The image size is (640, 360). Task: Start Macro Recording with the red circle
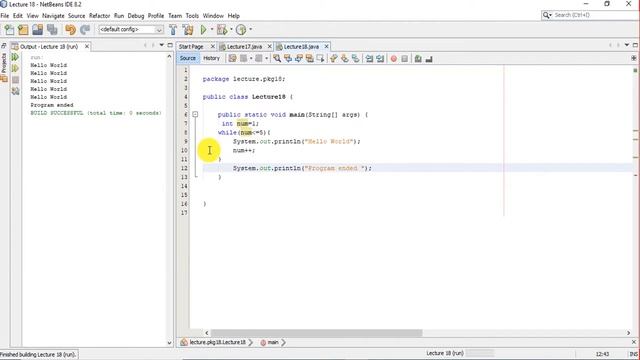(x=393, y=59)
